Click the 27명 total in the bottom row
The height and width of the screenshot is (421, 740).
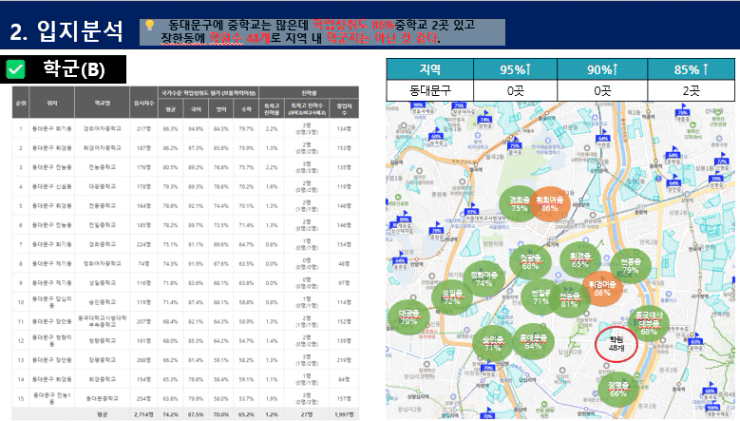click(307, 414)
